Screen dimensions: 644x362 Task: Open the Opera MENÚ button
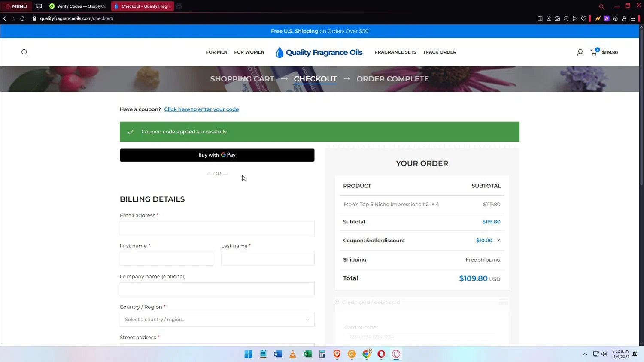16,6
